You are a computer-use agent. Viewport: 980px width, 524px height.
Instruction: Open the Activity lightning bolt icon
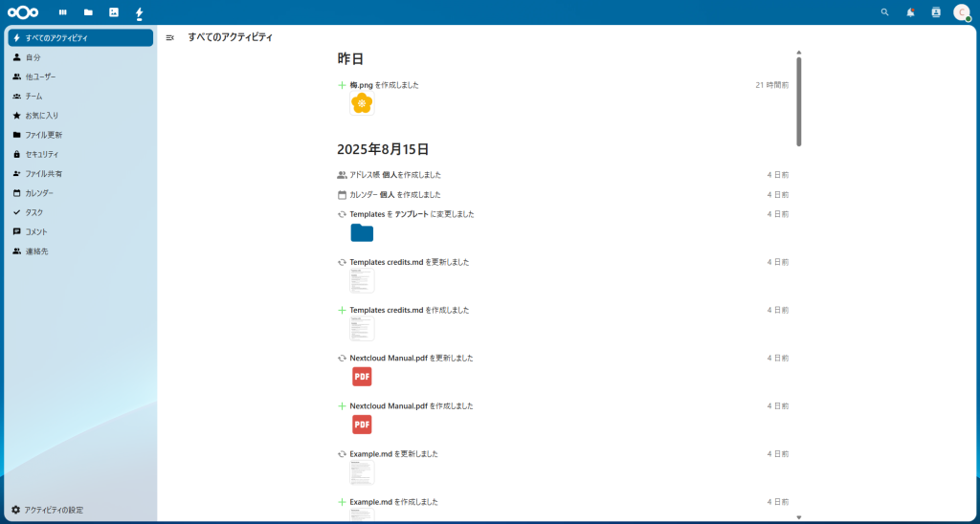[140, 12]
